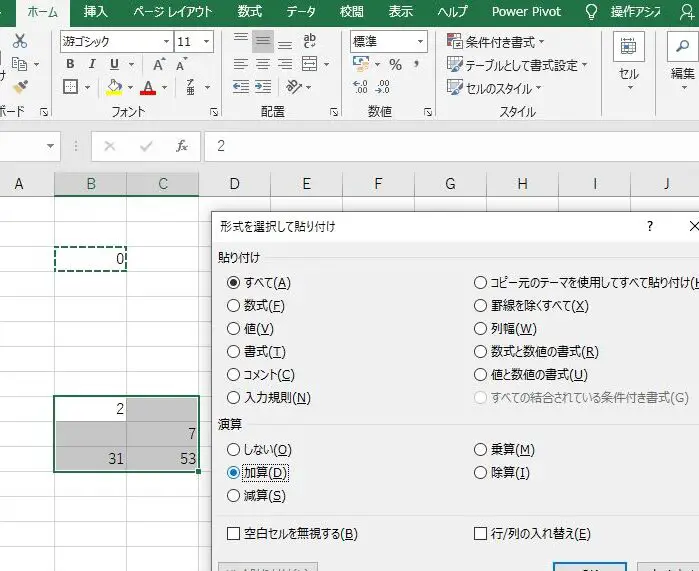Toggle bold formatting in the font group
The height and width of the screenshot is (571, 699).
(70, 64)
